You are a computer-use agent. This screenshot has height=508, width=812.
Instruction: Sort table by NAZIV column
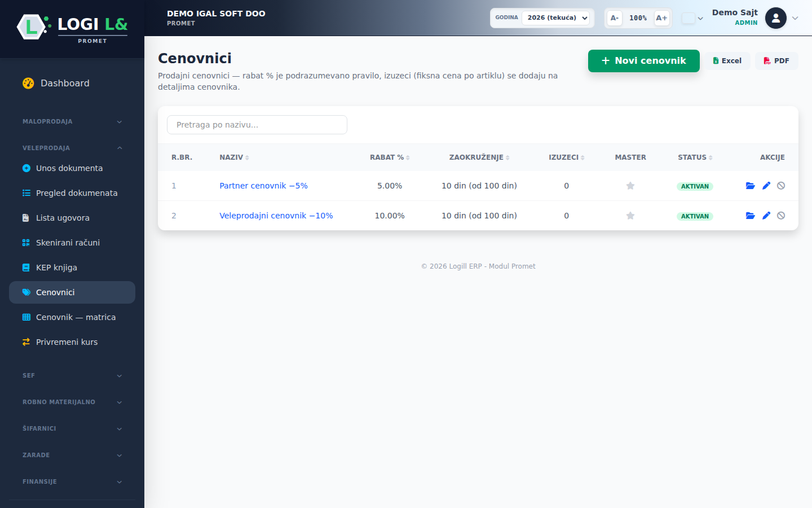[x=234, y=157]
